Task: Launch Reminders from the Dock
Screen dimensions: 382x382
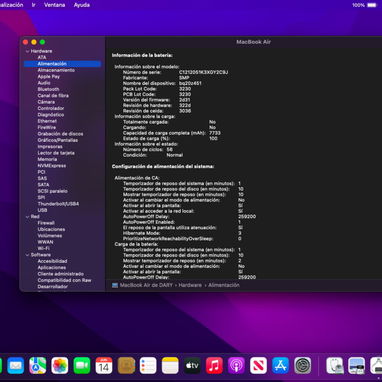Action: (x=148, y=366)
